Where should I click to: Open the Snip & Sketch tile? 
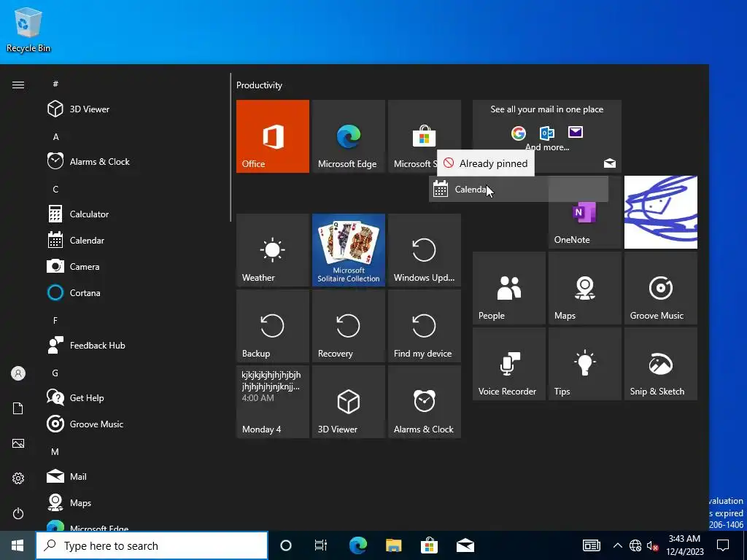point(661,364)
